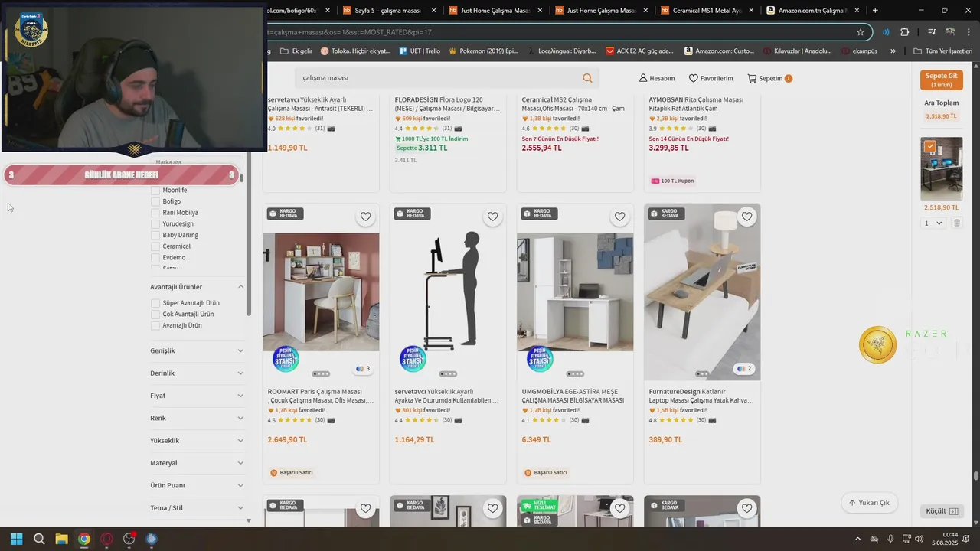Show more bookmarks chevron in bookmarks bar
The width and height of the screenshot is (980, 551).
893,51
